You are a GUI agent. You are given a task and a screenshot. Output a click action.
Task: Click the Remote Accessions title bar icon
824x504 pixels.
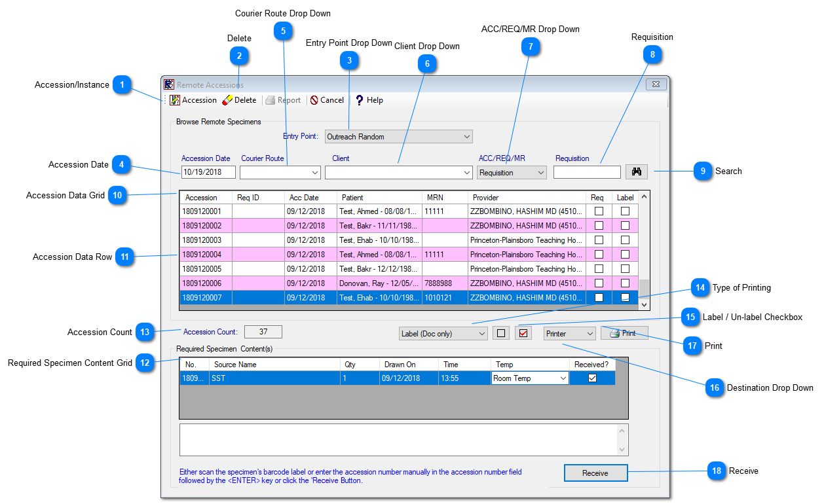169,84
